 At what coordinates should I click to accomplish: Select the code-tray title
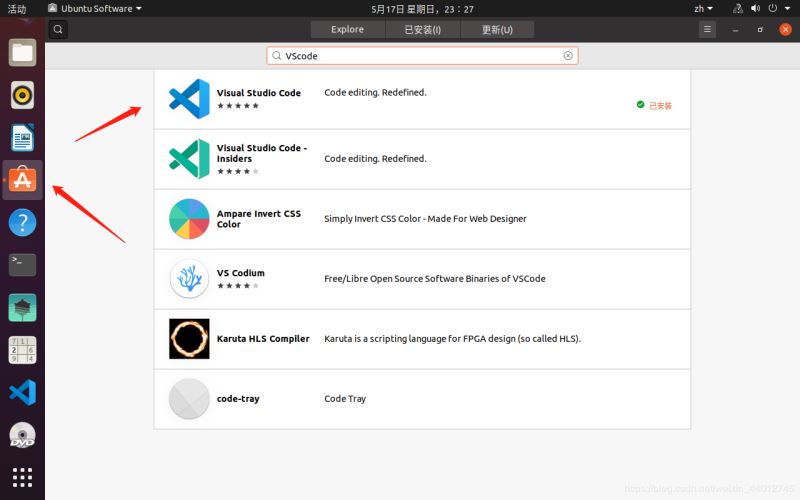[238, 398]
